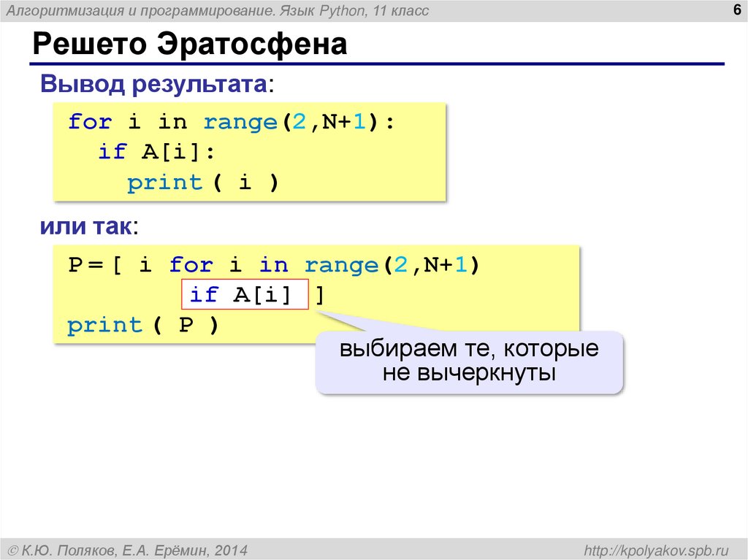Click the red-framed 'if A[i]' box
Image resolution: width=748 pixels, height=560 pixels.
tap(245, 294)
